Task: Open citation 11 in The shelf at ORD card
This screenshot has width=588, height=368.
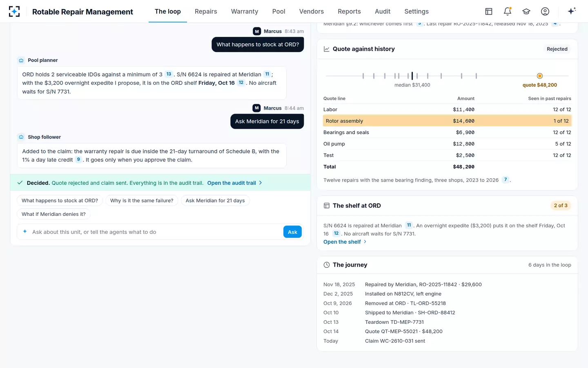Action: 409,225
